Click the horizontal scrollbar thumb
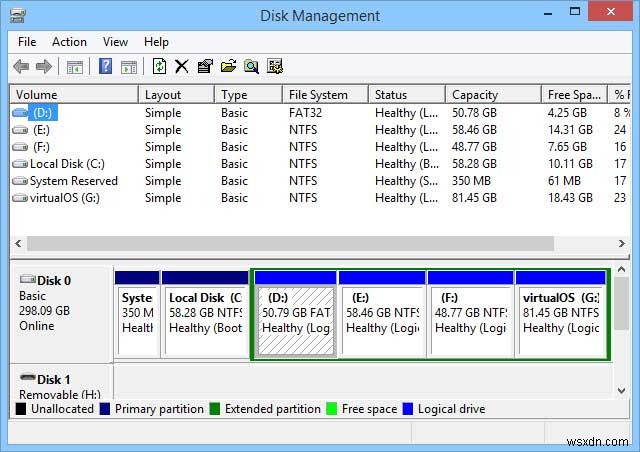 [x=290, y=244]
